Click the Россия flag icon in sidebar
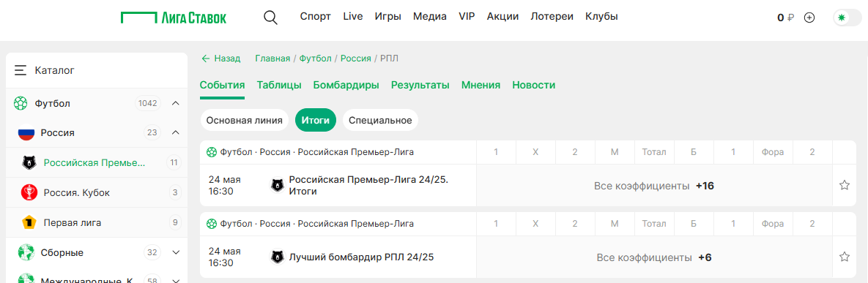868x283 pixels. point(26,132)
